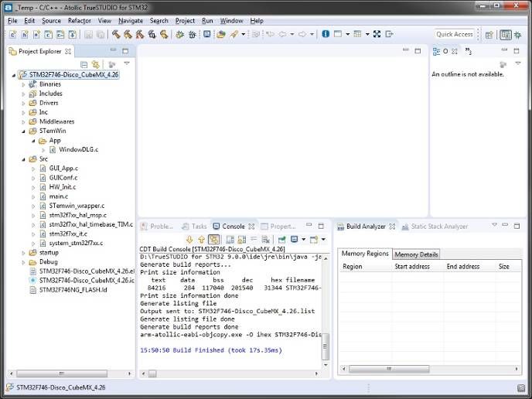This screenshot has width=532, height=399.
Task: Click the Debug bug icon in toolbar
Action: (180, 34)
